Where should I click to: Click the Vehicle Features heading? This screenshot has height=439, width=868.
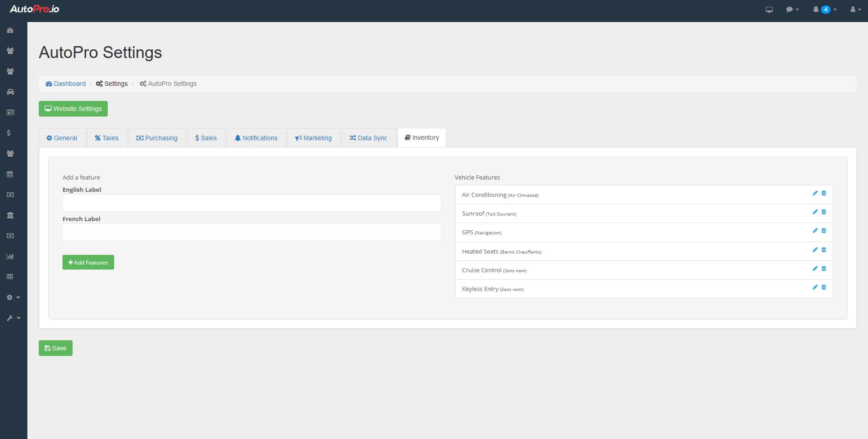point(477,177)
